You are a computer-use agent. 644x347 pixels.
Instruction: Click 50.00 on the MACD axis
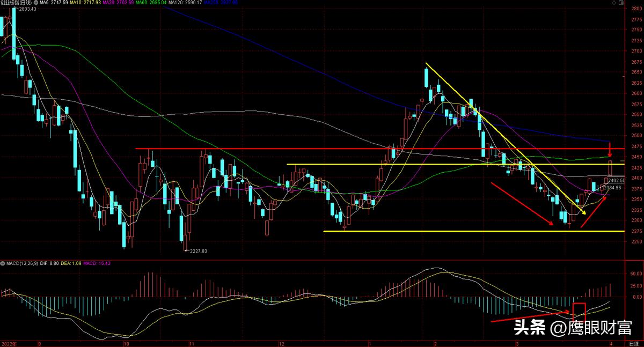click(x=636, y=273)
